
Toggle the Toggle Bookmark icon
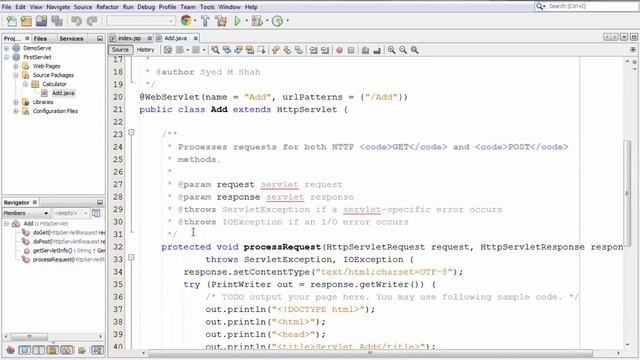298,50
